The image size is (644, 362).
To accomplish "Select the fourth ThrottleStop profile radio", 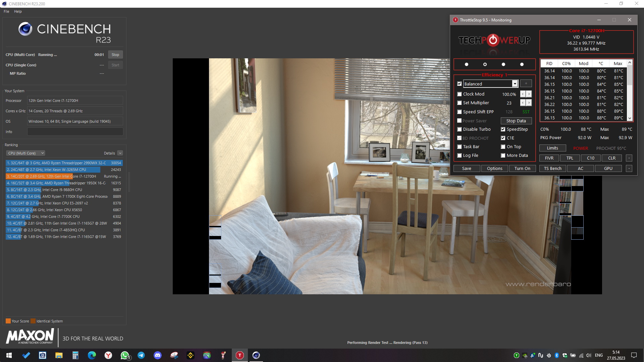I will (x=522, y=64).
